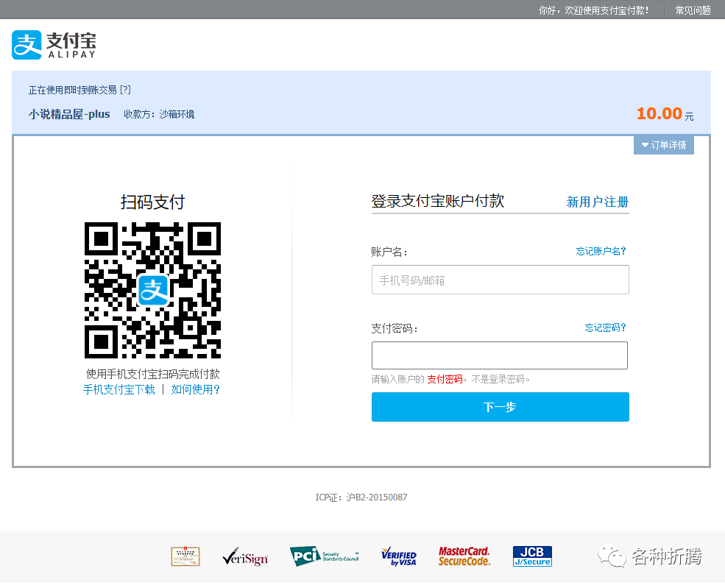Image resolution: width=725 pixels, height=588 pixels.
Task: Click 如何使用? link
Action: coord(196,390)
